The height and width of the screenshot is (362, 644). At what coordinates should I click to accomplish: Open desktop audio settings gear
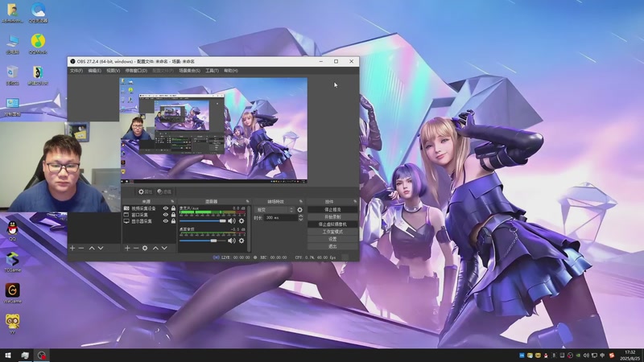point(242,241)
